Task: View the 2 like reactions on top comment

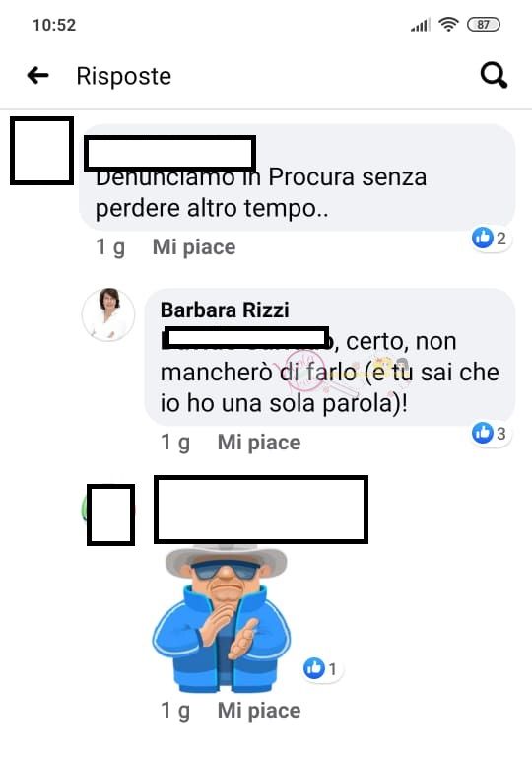Action: click(490, 238)
